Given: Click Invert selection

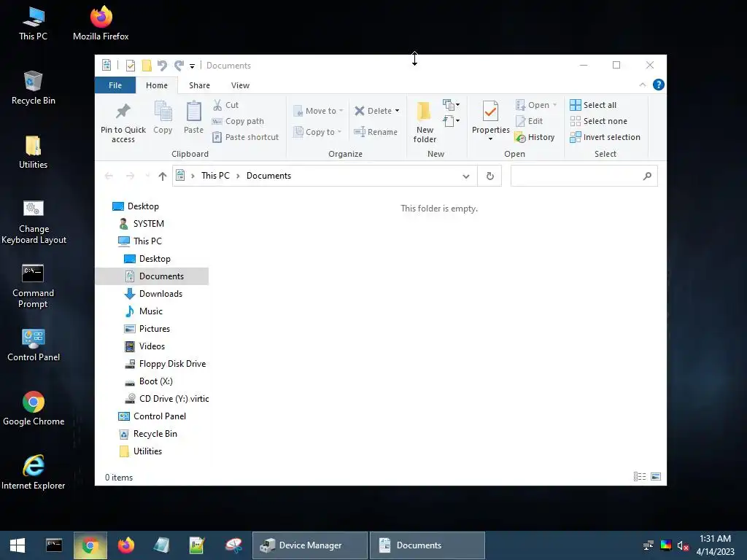Looking at the screenshot, I should [x=605, y=137].
